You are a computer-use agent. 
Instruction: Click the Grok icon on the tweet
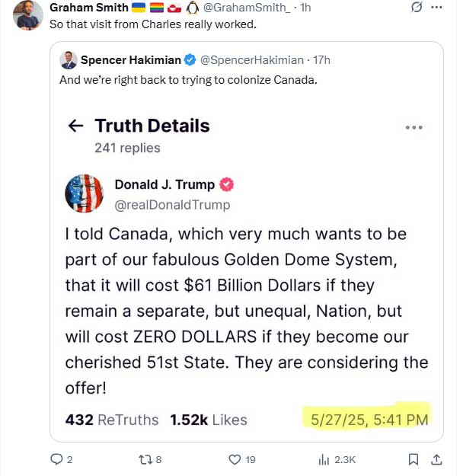click(x=417, y=8)
